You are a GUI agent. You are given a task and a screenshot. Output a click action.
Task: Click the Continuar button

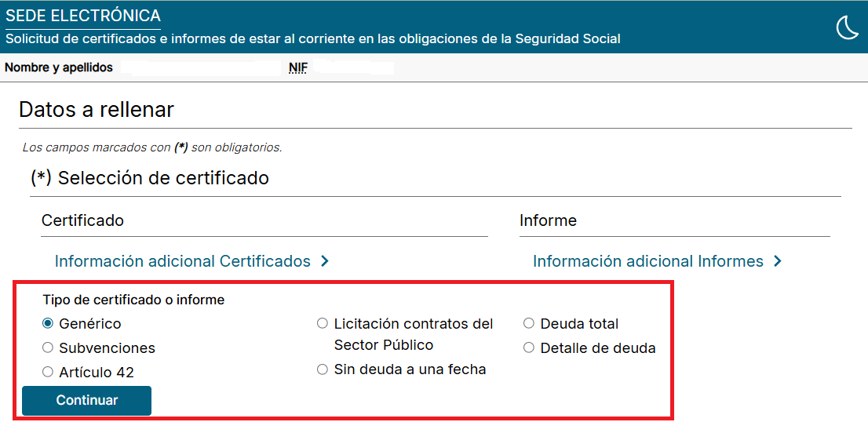[87, 401]
